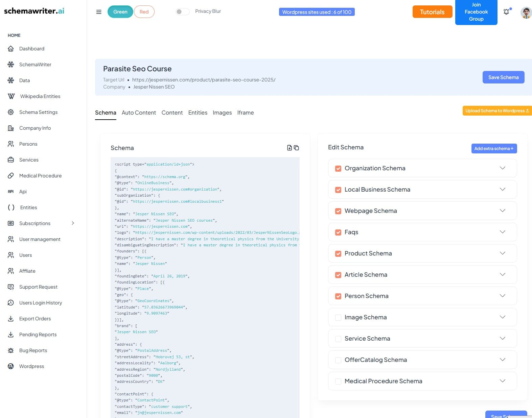Uncheck the Product Schema checkbox
The width and height of the screenshot is (532, 418).
[338, 254]
